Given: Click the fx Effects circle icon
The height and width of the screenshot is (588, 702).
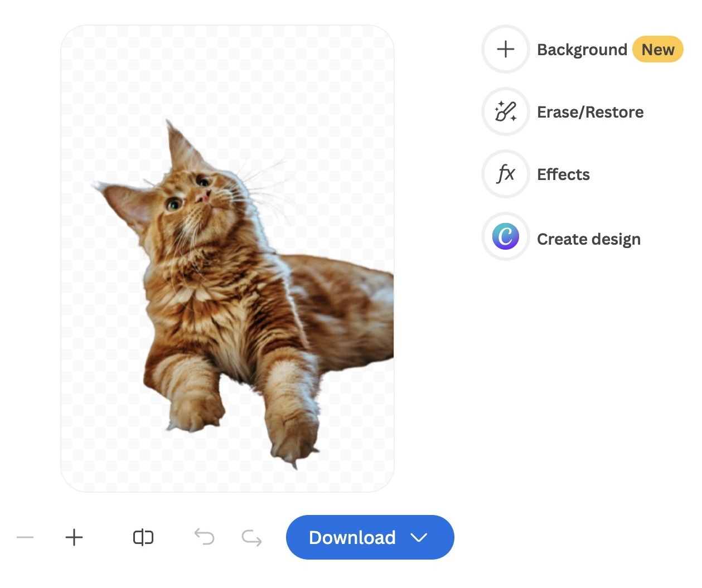Looking at the screenshot, I should coord(505,174).
